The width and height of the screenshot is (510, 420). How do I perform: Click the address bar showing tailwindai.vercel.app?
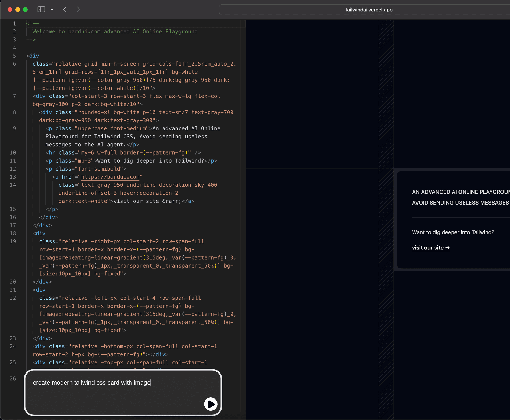tap(369, 10)
